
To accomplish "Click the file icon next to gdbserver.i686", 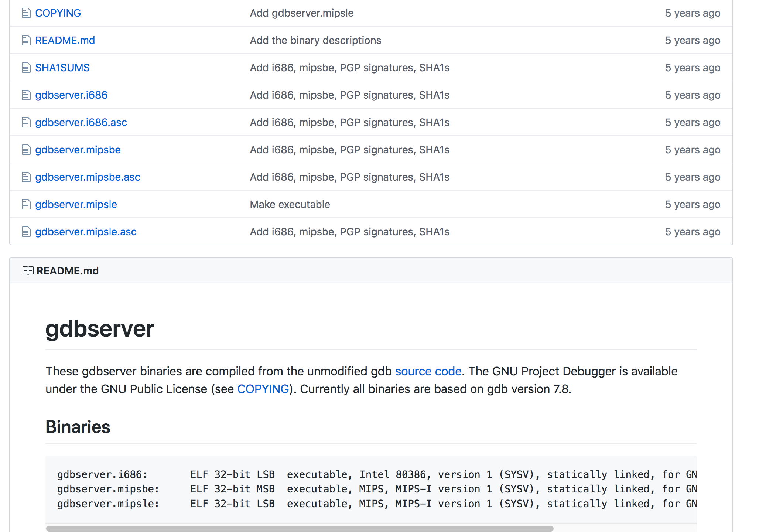I will (x=26, y=95).
